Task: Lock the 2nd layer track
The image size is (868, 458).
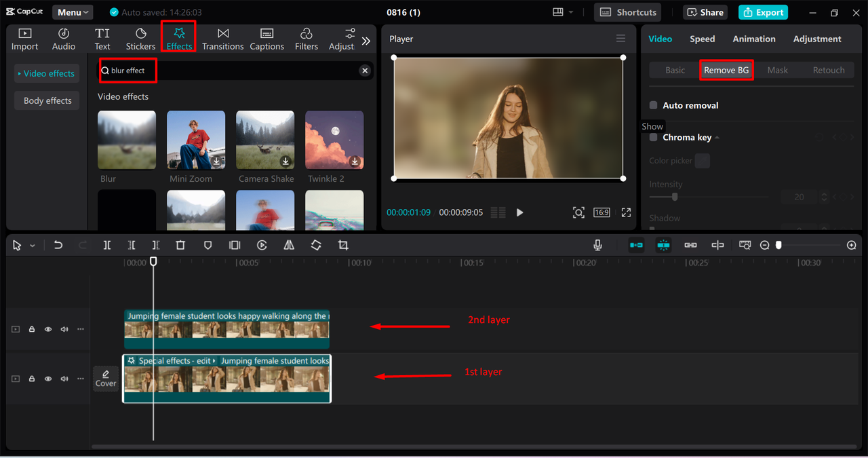Action: (32, 329)
